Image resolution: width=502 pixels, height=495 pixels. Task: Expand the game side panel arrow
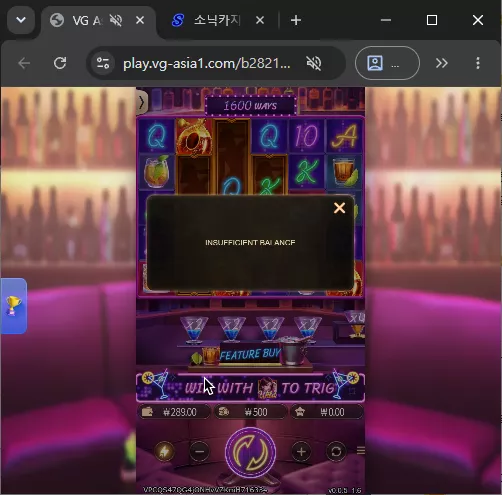[x=142, y=102]
